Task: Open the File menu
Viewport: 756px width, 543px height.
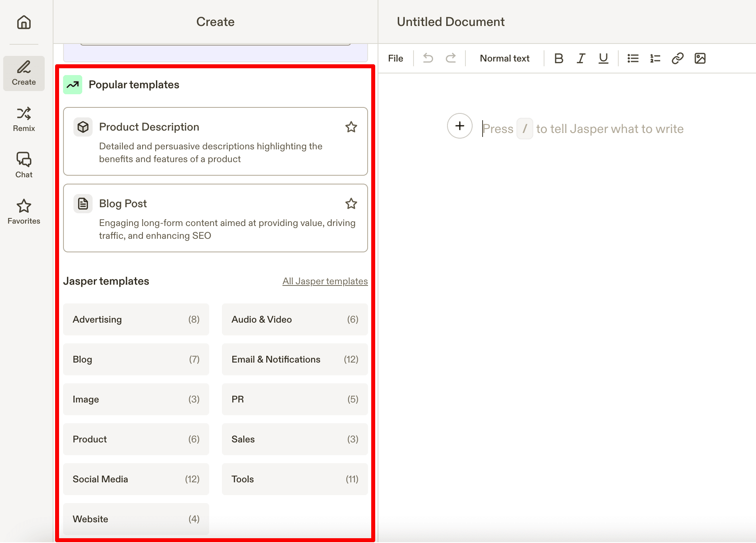Action: tap(396, 58)
